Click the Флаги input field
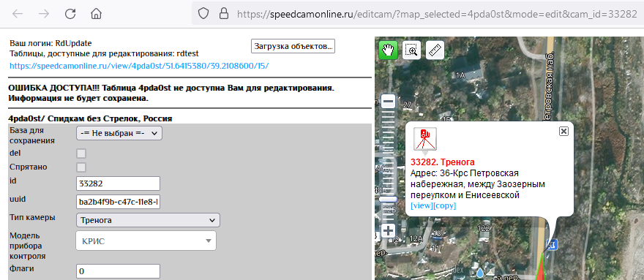 (119, 271)
